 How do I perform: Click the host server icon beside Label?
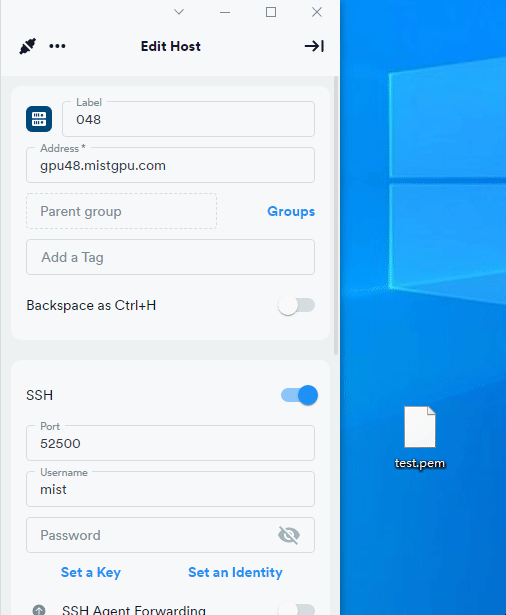tap(39, 119)
